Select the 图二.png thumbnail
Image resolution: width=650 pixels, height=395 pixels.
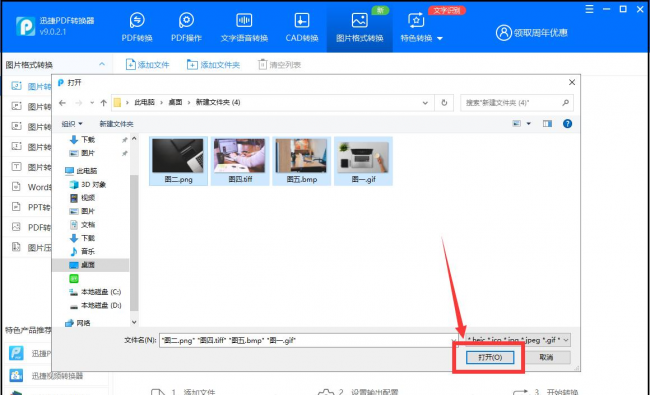click(178, 161)
